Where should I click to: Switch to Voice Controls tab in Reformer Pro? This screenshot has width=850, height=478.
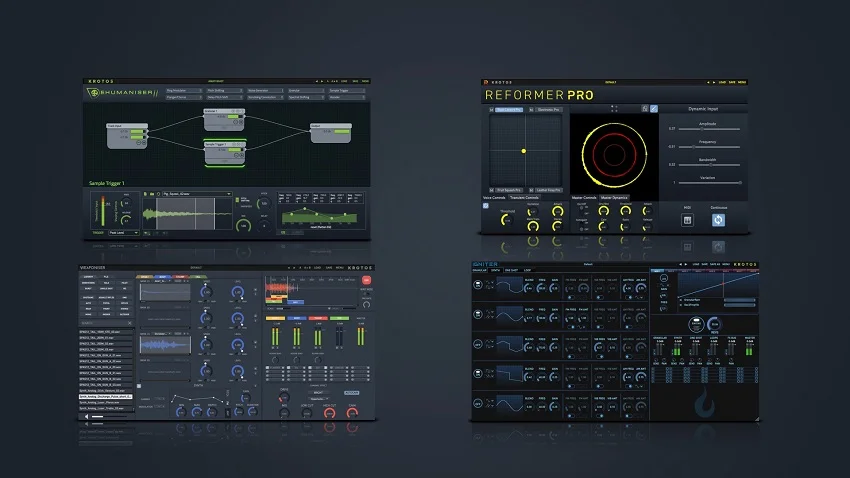[494, 198]
